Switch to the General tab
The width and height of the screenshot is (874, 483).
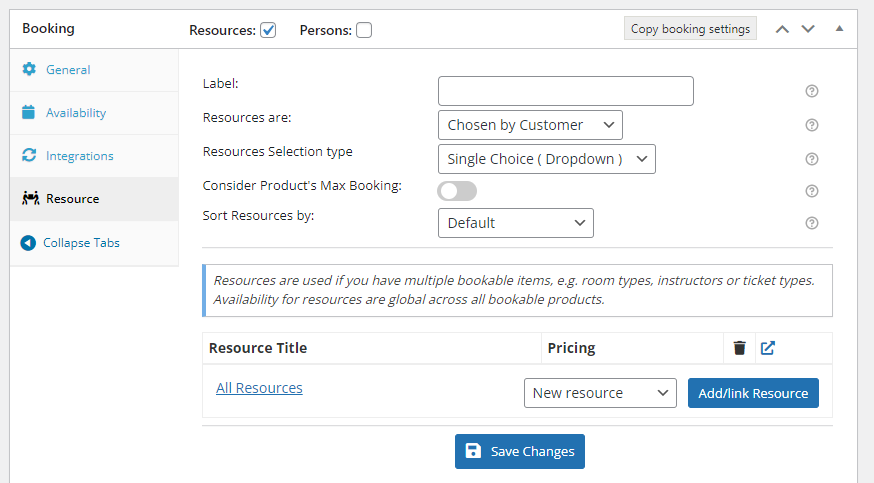click(x=94, y=70)
